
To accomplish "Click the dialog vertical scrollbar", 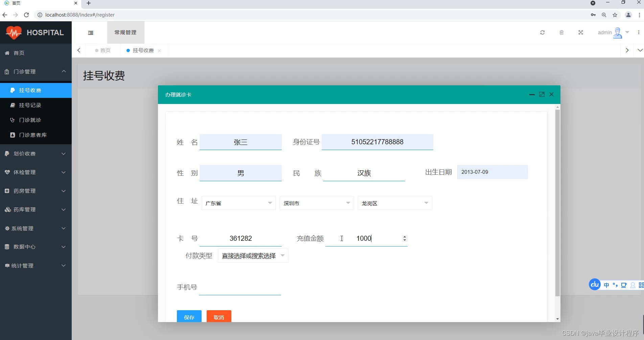I will tap(557, 203).
